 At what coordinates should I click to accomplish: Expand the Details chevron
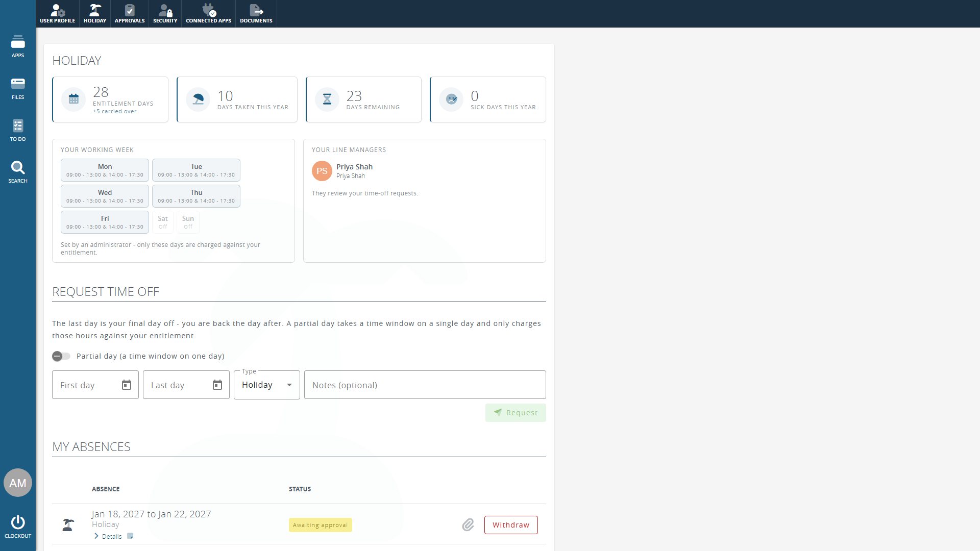pyautogui.click(x=96, y=536)
